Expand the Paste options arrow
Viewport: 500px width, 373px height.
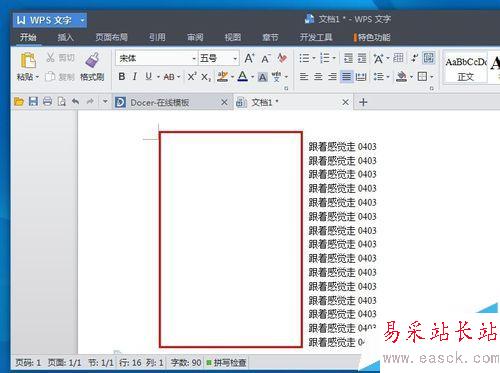tap(37, 77)
